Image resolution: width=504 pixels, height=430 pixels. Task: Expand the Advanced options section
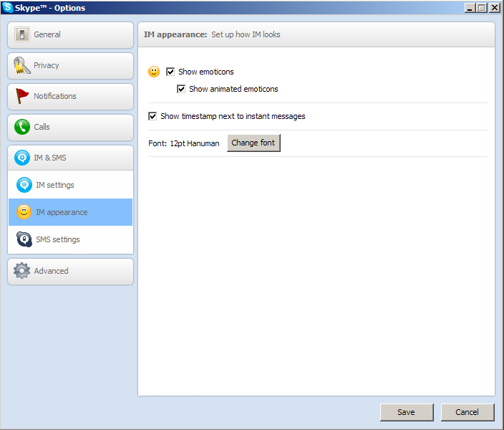[70, 271]
